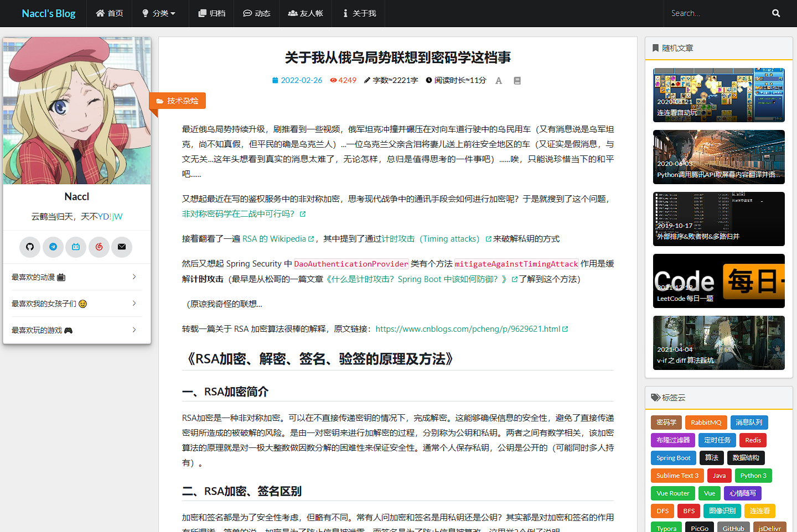Screen dimensions: 797x532
Task: Click the 技术杂烩 category tag
Action: pos(178,101)
